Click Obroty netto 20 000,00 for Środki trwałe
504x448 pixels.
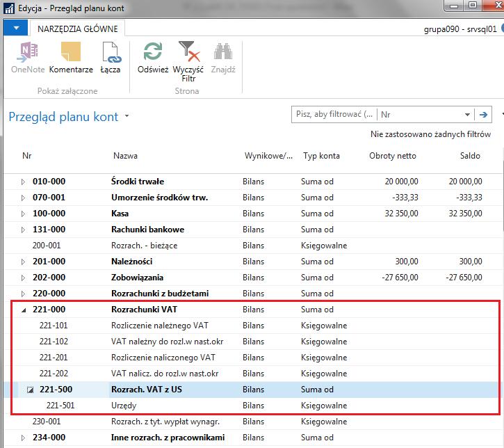coord(402,182)
